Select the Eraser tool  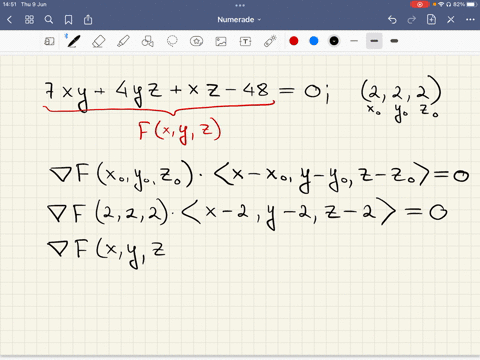(98, 41)
